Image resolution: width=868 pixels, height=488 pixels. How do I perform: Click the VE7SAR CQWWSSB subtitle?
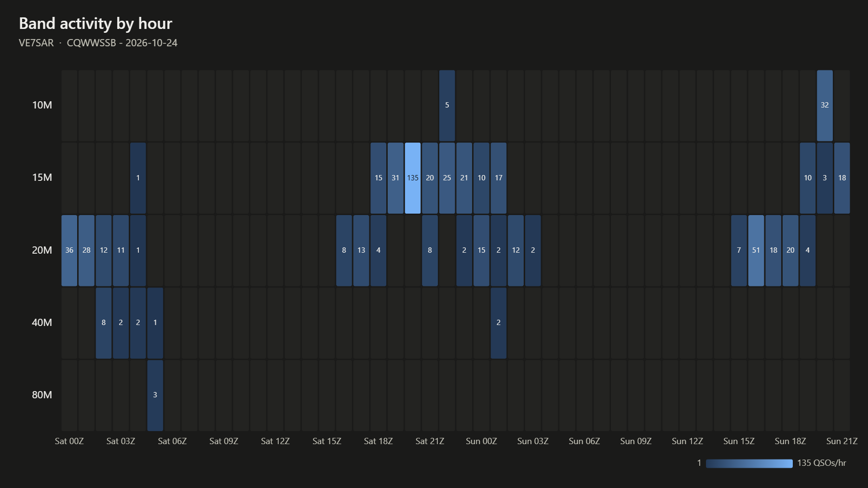click(98, 43)
